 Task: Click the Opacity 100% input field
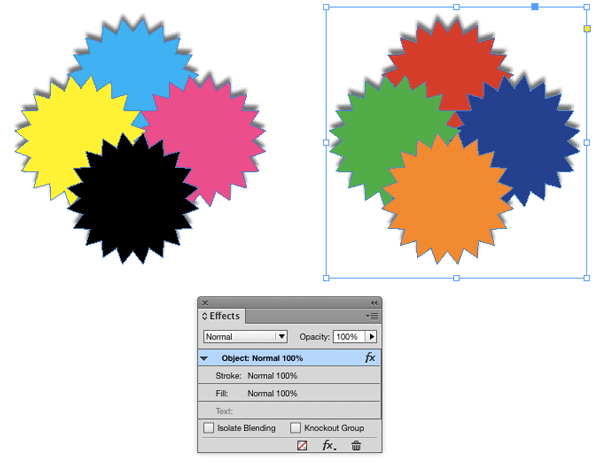point(349,337)
